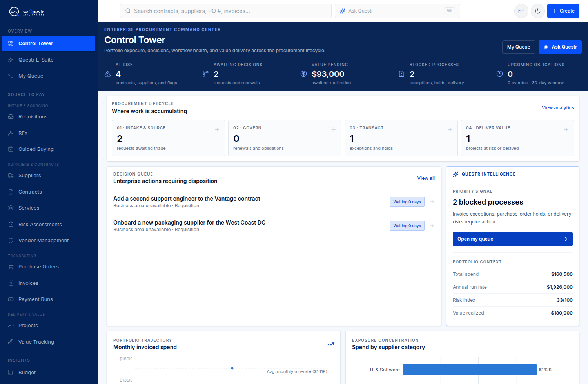Viewport: 588px width, 384px height.
Task: Select the RFx sidebar item
Action: pyautogui.click(x=49, y=133)
